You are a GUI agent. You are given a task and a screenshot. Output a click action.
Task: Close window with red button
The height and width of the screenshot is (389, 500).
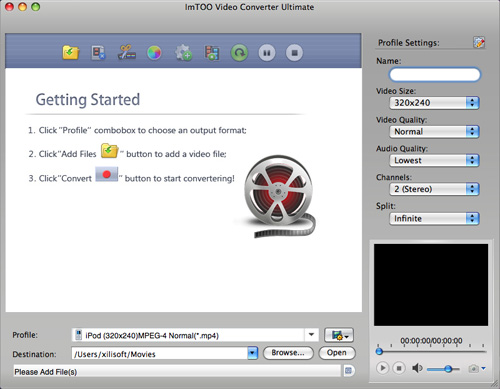[9, 7]
